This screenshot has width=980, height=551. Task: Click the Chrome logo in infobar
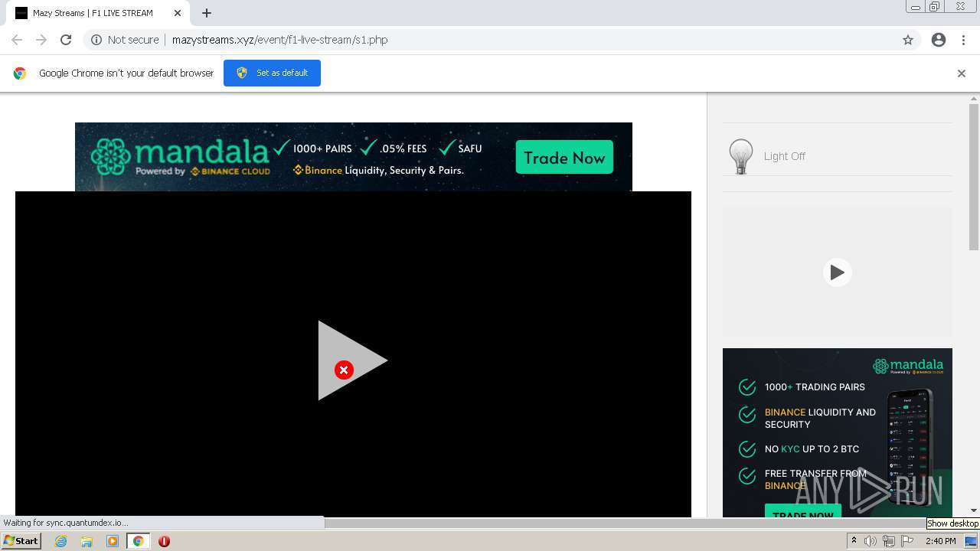coord(20,73)
